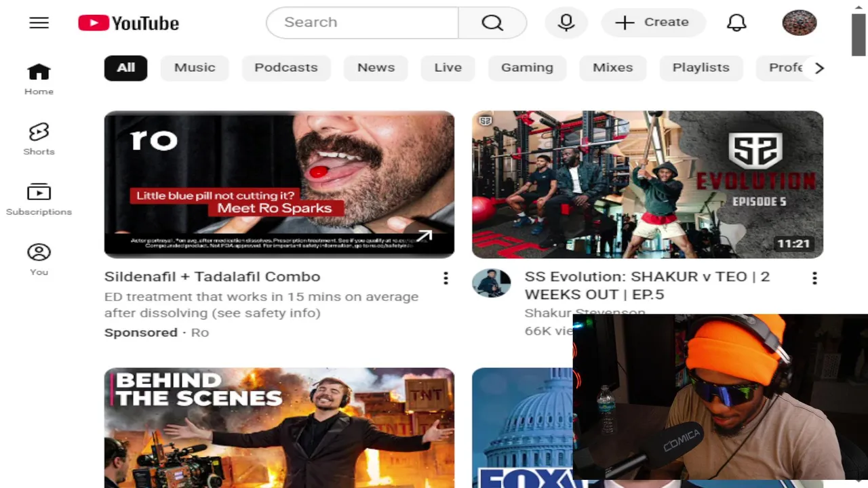Open the account avatar menu
This screenshot has height=488, width=868.
pos(800,22)
